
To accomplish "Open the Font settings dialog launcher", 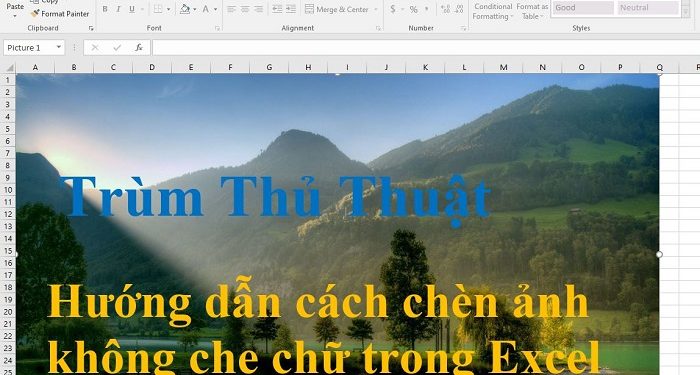I will (x=217, y=28).
